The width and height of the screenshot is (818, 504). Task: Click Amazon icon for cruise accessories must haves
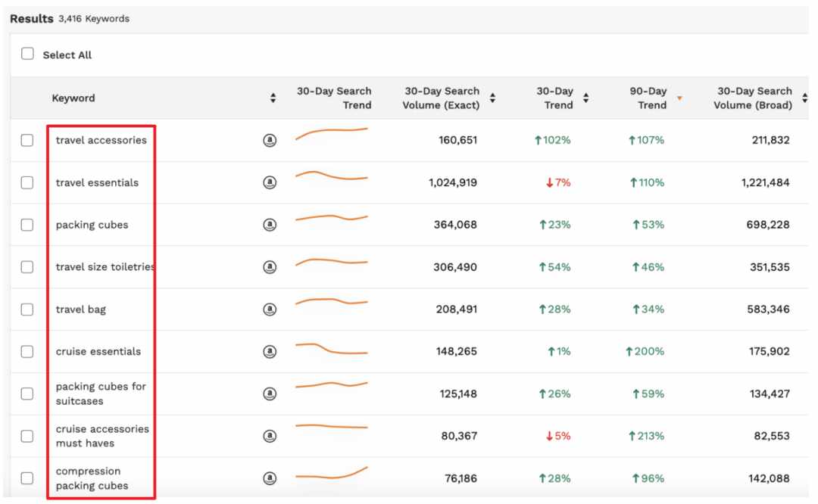270,436
